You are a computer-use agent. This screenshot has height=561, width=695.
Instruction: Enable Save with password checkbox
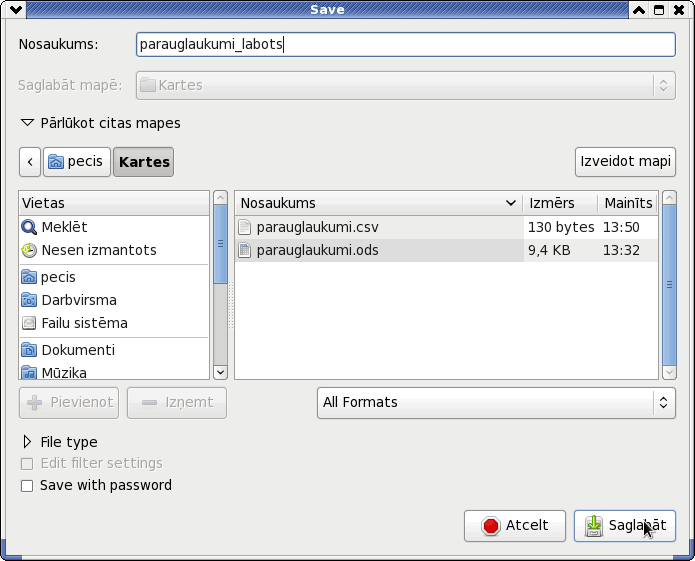[x=27, y=486]
